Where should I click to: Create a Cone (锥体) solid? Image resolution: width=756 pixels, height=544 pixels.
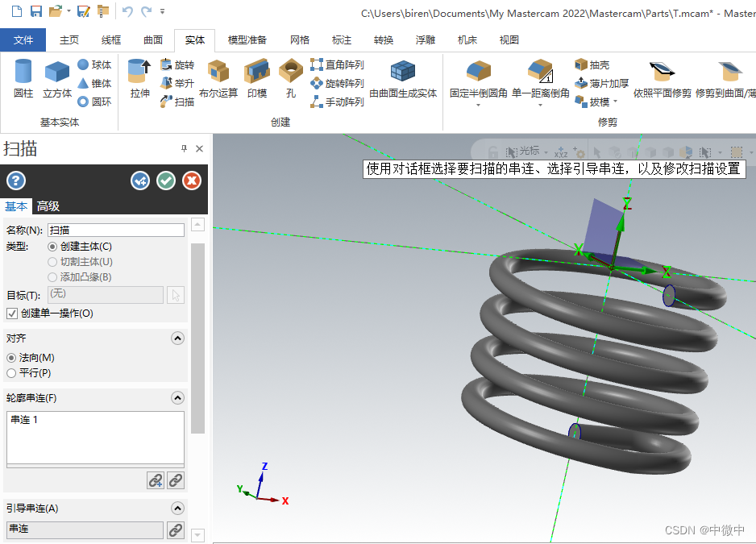(x=94, y=84)
